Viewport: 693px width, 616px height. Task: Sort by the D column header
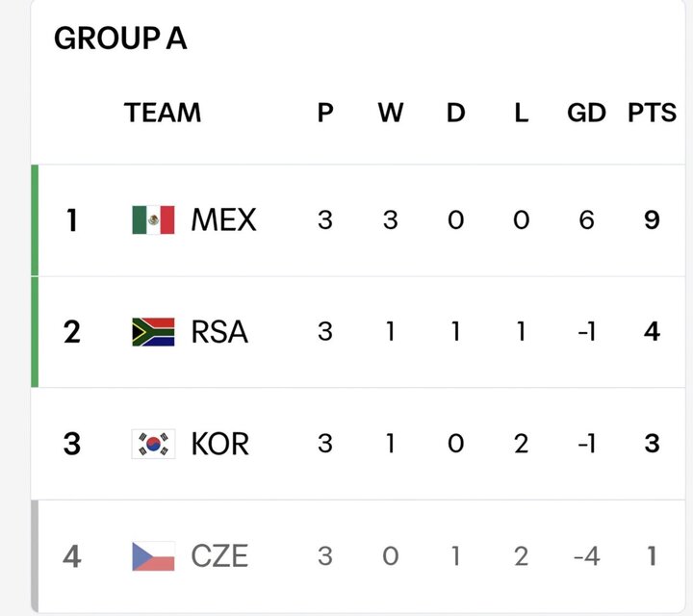coord(455,113)
